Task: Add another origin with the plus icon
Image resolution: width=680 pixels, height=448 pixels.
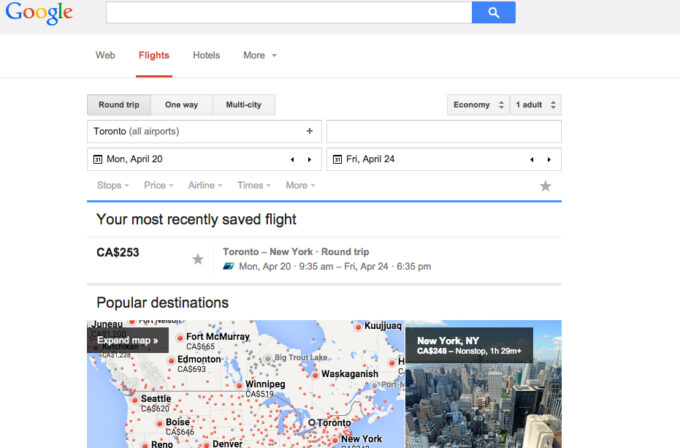Action: click(x=309, y=131)
